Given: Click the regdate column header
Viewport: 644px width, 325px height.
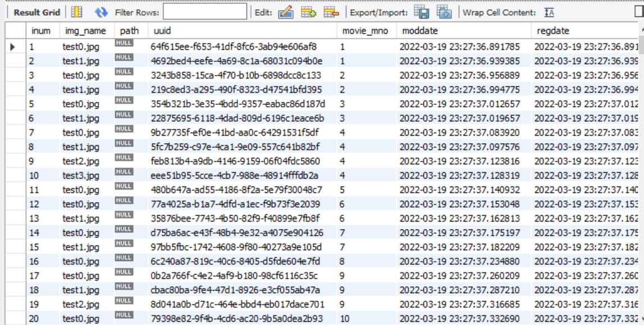Looking at the screenshot, I should coord(585,31).
